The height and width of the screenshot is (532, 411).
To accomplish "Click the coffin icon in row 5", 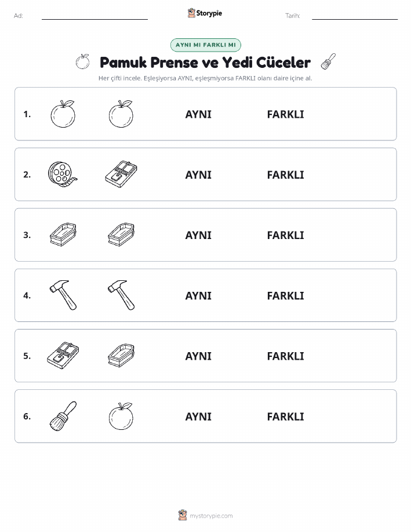I will tap(121, 356).
